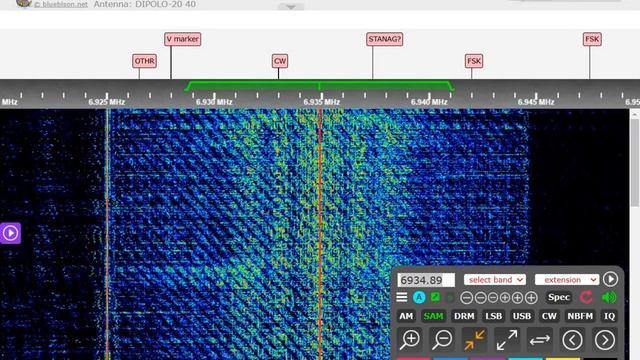640x360 pixels.
Task: Click the red record arrow icon
Action: click(586, 297)
